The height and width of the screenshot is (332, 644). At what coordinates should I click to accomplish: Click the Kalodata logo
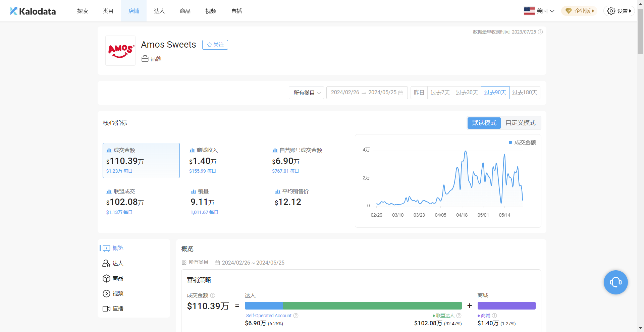pos(33,11)
